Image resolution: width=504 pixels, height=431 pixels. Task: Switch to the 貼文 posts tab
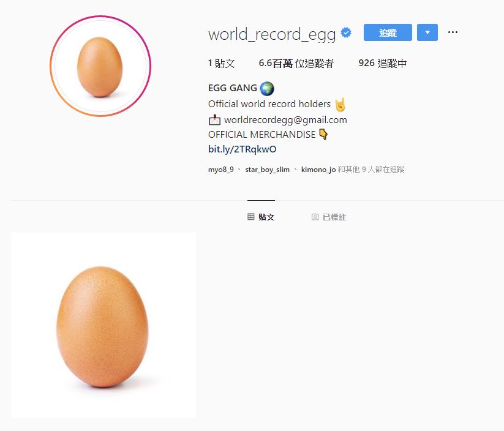261,217
